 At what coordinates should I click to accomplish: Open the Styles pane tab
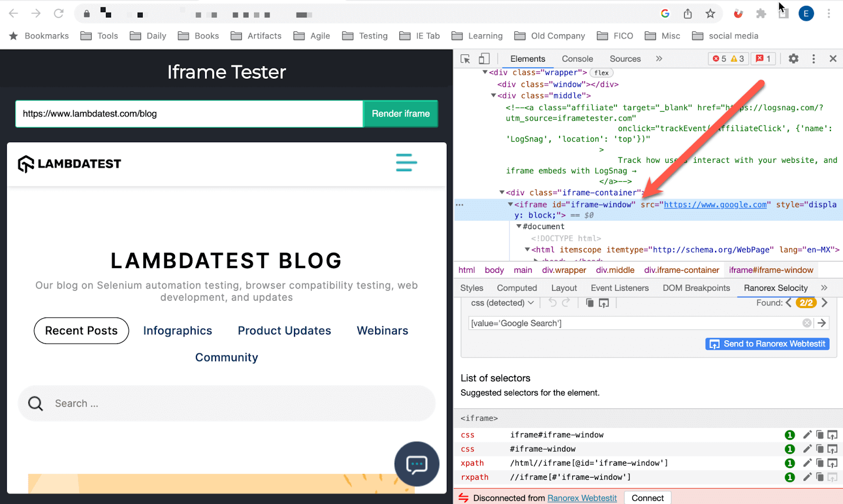pos(472,288)
